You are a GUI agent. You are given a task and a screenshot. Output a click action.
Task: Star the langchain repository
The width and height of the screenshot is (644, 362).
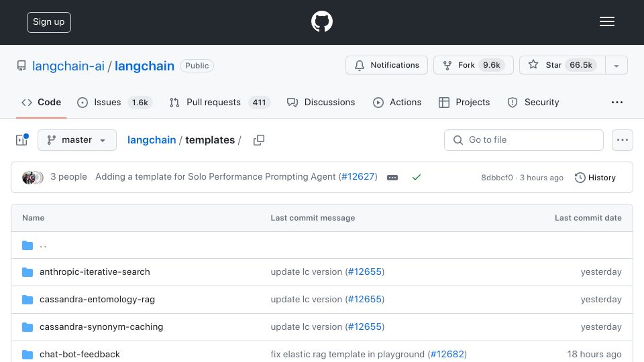pyautogui.click(x=562, y=65)
